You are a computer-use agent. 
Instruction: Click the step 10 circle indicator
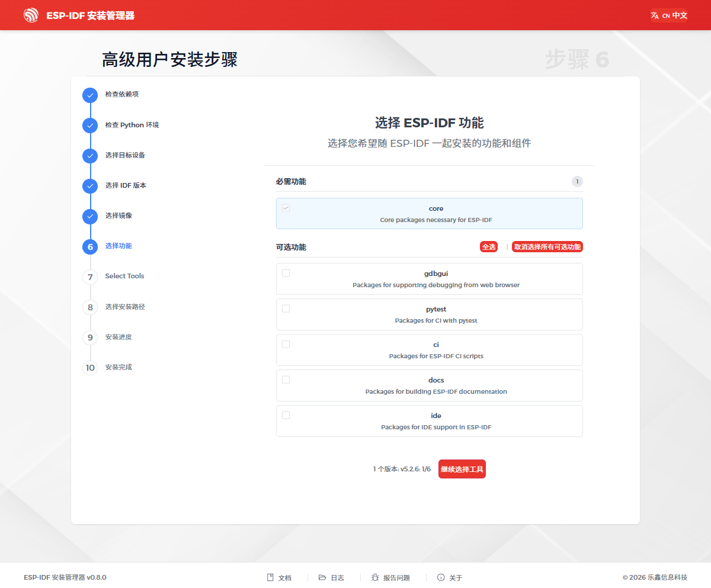90,368
